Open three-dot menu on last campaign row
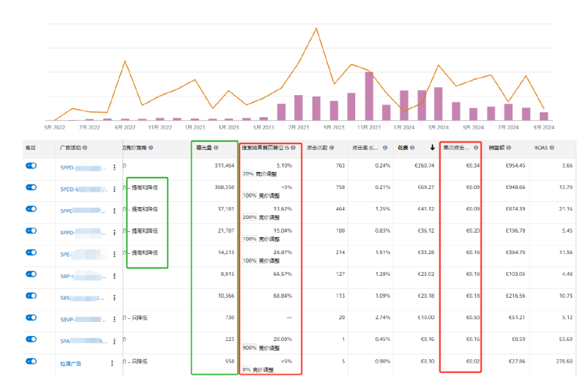Viewport: 588px width, 382px height. [112, 363]
